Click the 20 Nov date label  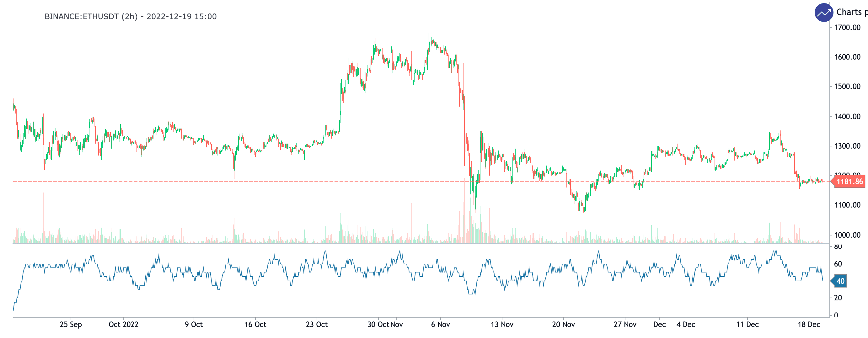point(563,325)
